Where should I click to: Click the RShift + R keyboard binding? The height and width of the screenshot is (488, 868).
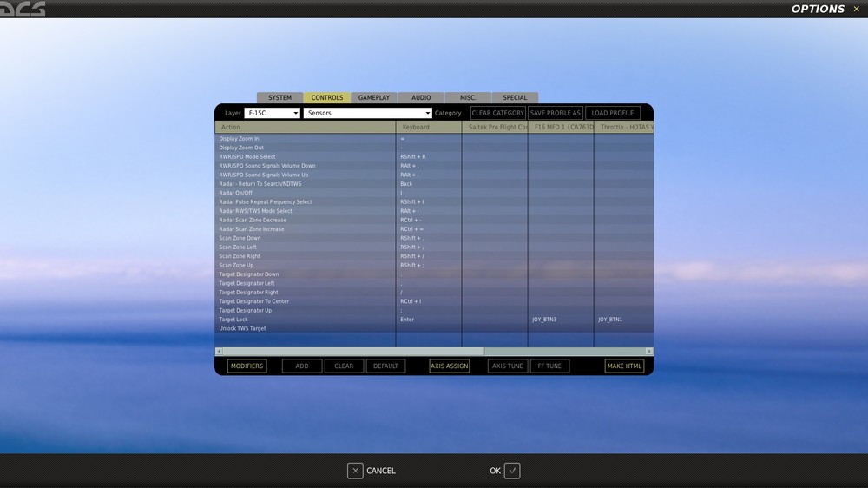click(x=429, y=157)
